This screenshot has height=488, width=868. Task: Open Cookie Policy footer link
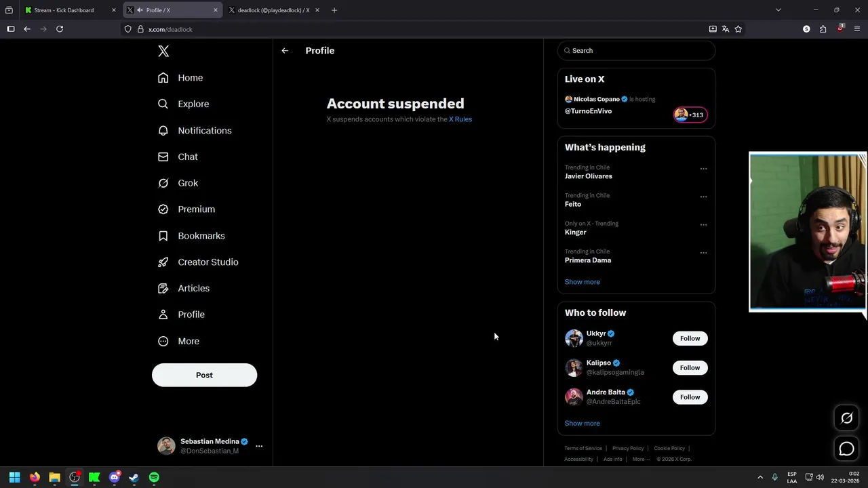[669, 448]
